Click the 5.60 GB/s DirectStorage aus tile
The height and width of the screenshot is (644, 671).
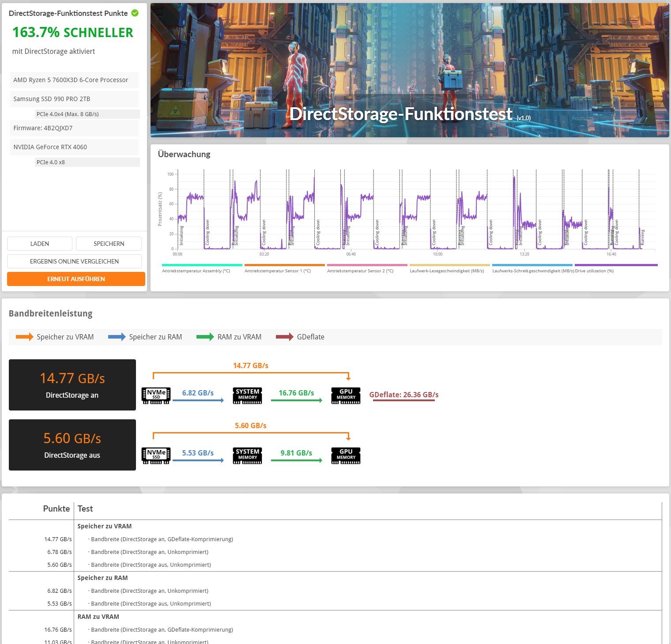[x=72, y=445]
